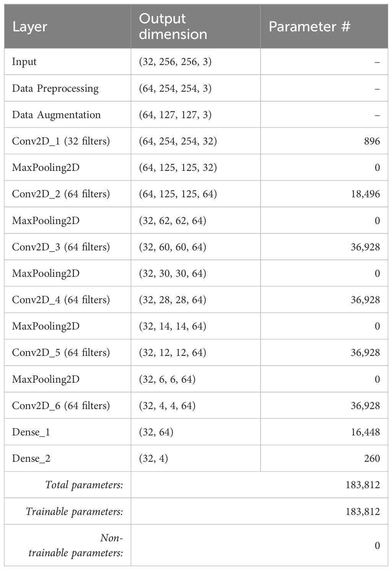Screen dimensions: 392x570
Task: Click the parameter count 18,496
Action: [x=366, y=194]
